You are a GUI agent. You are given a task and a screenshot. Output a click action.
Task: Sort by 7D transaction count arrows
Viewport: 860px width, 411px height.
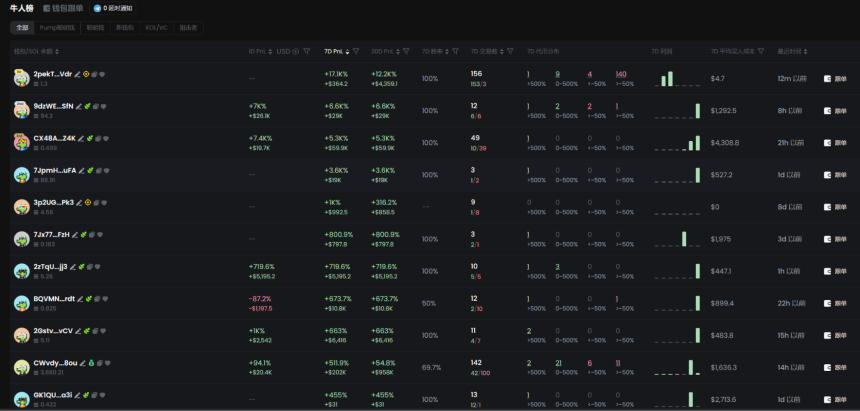pyautogui.click(x=501, y=52)
